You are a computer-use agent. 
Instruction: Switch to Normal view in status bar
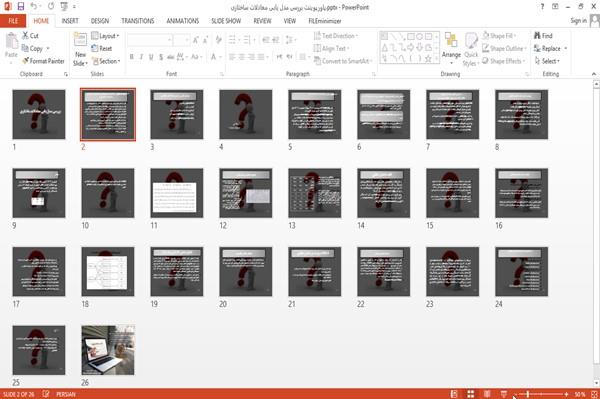click(454, 394)
